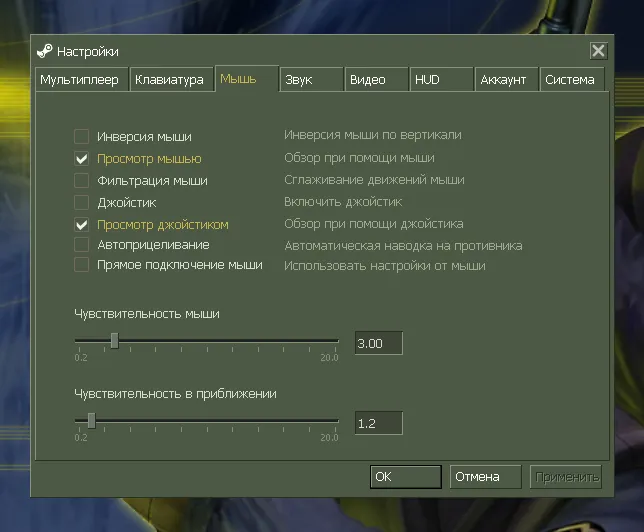Open the Система tab
Screen dimensions: 644x532
pyautogui.click(x=572, y=79)
